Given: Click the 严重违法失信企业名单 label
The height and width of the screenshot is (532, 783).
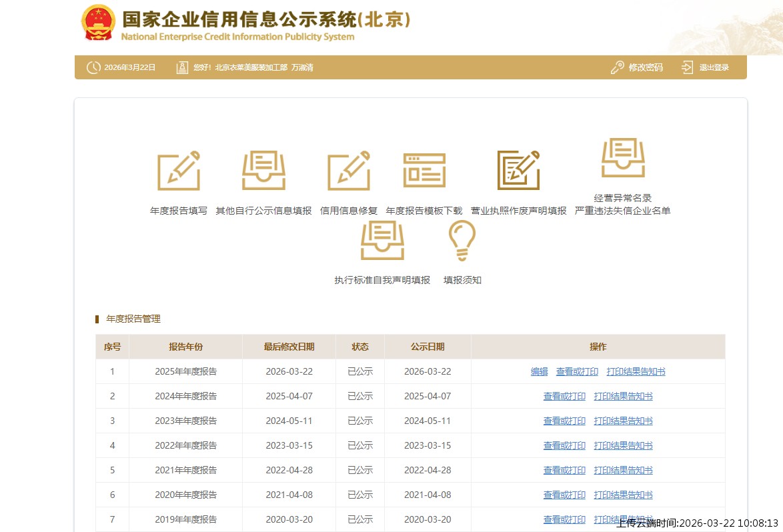Looking at the screenshot, I should pos(622,211).
